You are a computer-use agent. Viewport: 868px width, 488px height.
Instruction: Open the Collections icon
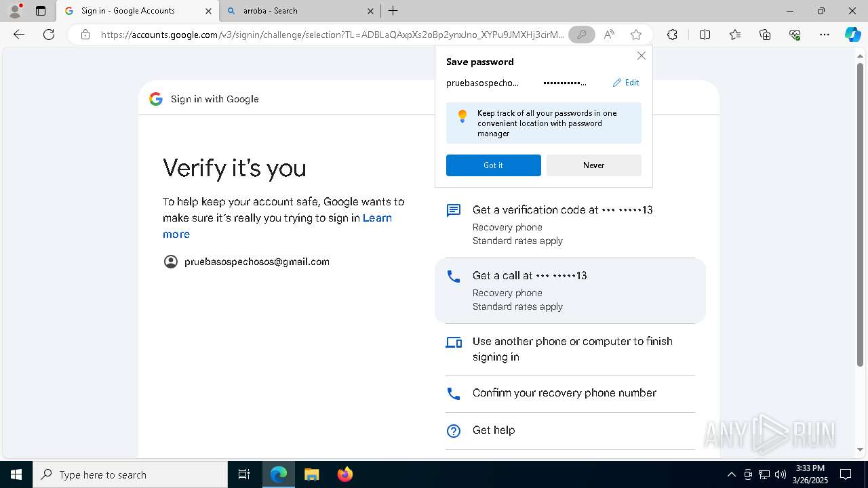(x=765, y=35)
